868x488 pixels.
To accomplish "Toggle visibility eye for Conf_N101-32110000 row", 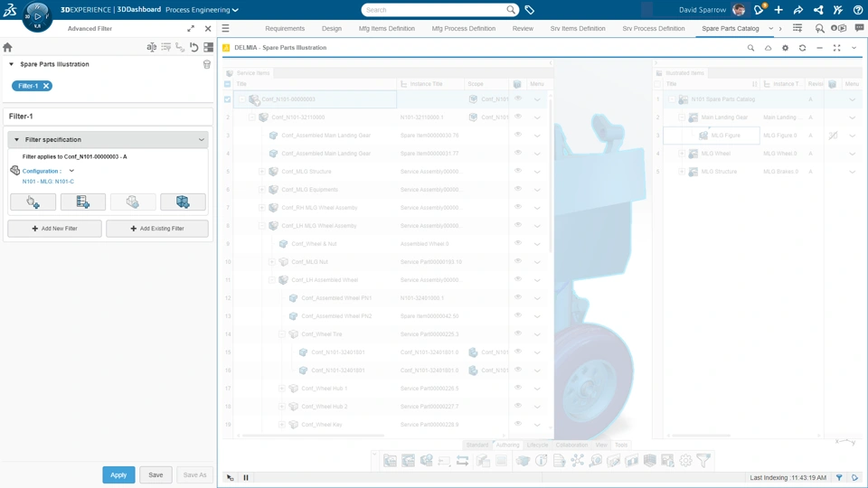I will tap(518, 117).
